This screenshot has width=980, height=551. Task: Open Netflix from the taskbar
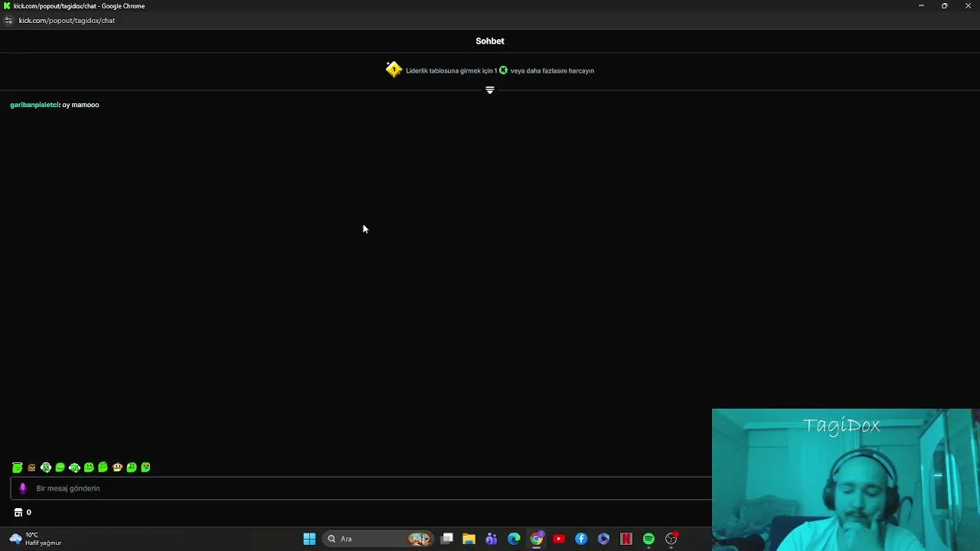click(626, 539)
